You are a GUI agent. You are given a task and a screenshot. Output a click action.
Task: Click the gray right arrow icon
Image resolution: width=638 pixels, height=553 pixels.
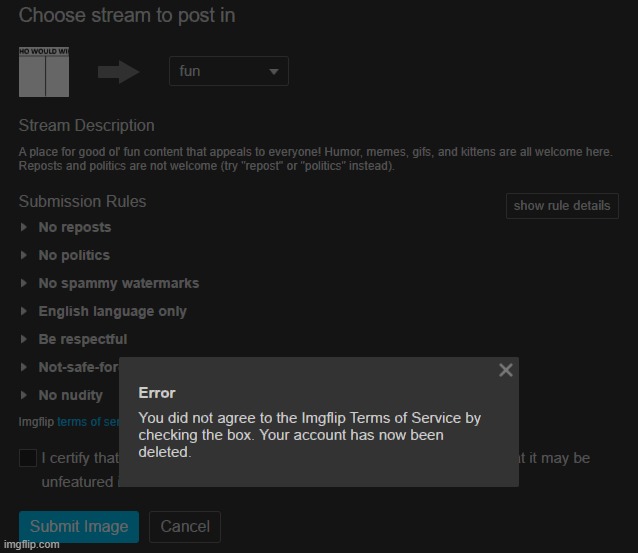click(x=119, y=72)
